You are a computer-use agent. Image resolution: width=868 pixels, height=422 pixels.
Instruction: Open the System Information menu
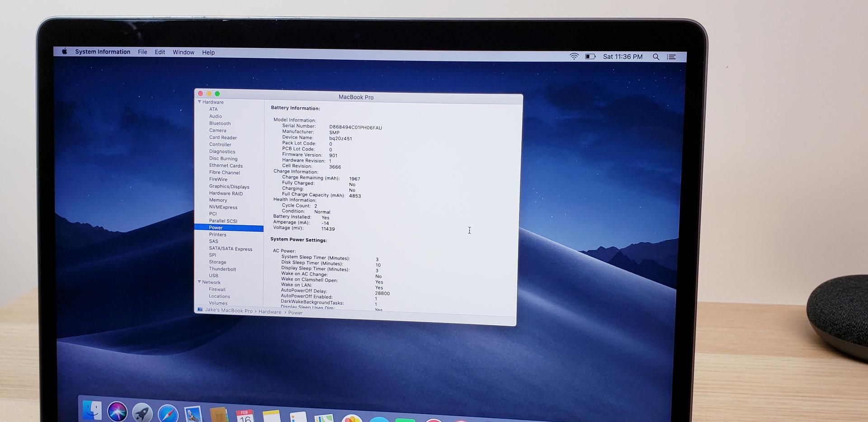tap(103, 52)
